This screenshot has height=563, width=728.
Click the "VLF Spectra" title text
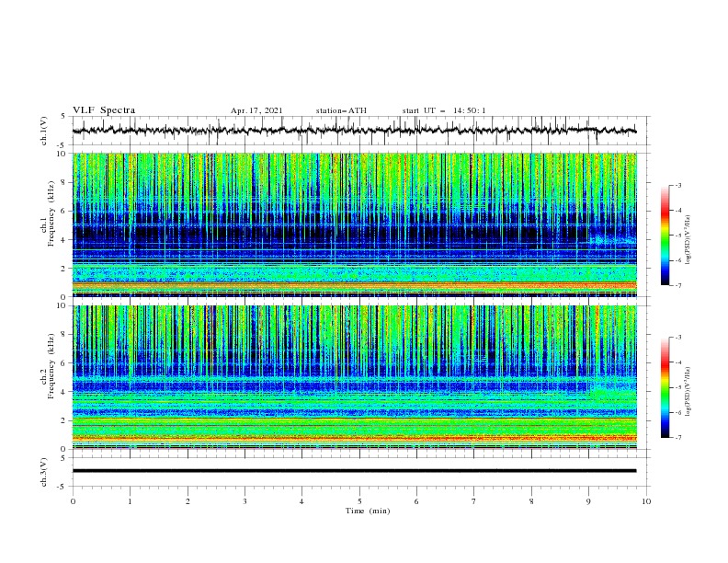(104, 110)
